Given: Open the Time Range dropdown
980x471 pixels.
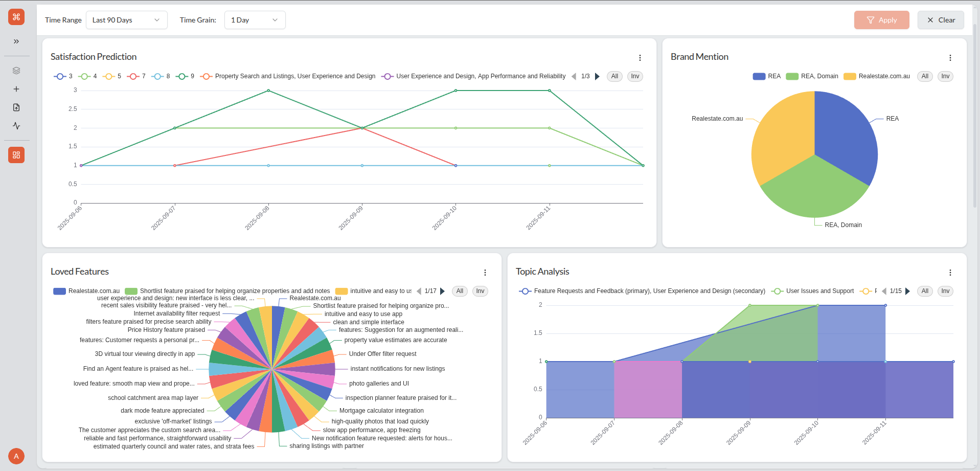Looking at the screenshot, I should [126, 20].
